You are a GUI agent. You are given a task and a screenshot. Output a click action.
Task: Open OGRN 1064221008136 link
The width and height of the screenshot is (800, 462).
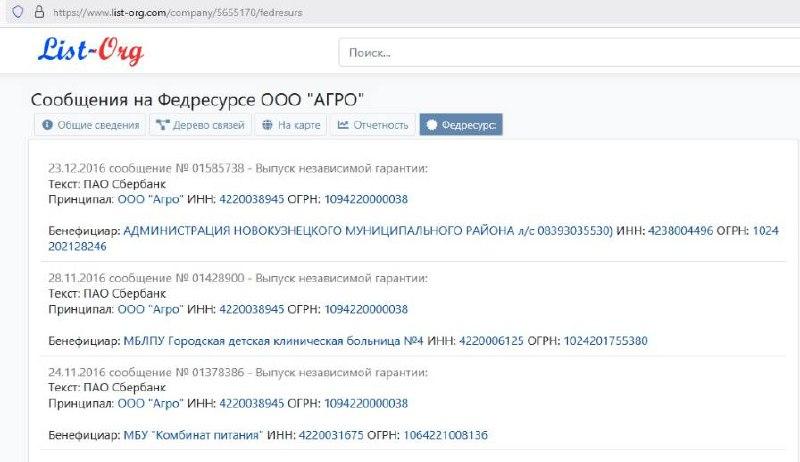[446, 435]
